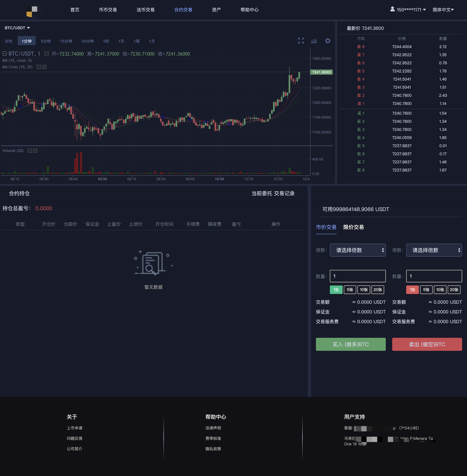Screen dimensions: 467x476
Task: Select the 30分钟 chart interval
Action: pyautogui.click(x=88, y=41)
